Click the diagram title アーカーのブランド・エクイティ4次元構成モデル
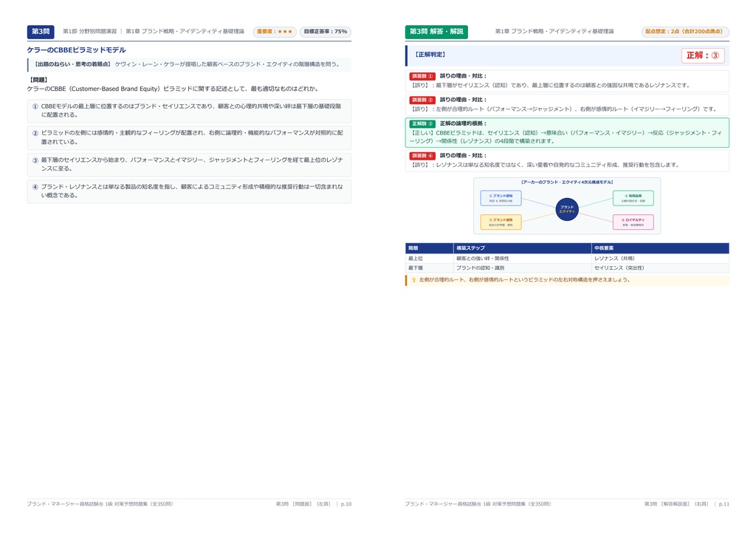 [x=567, y=183]
